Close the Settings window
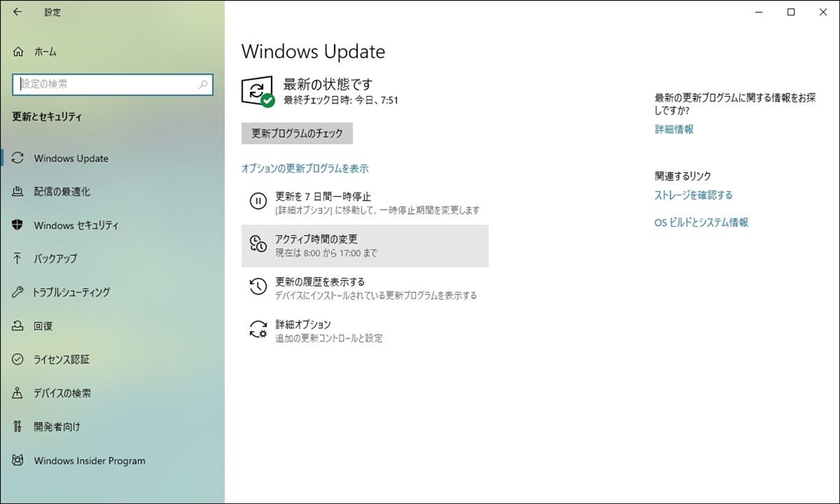Viewport: 840px width, 504px height. point(824,11)
